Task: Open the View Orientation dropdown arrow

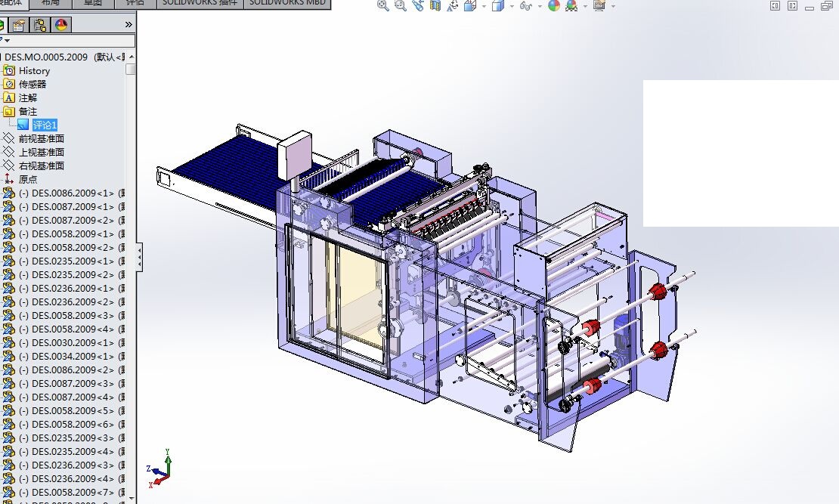Action: click(484, 6)
